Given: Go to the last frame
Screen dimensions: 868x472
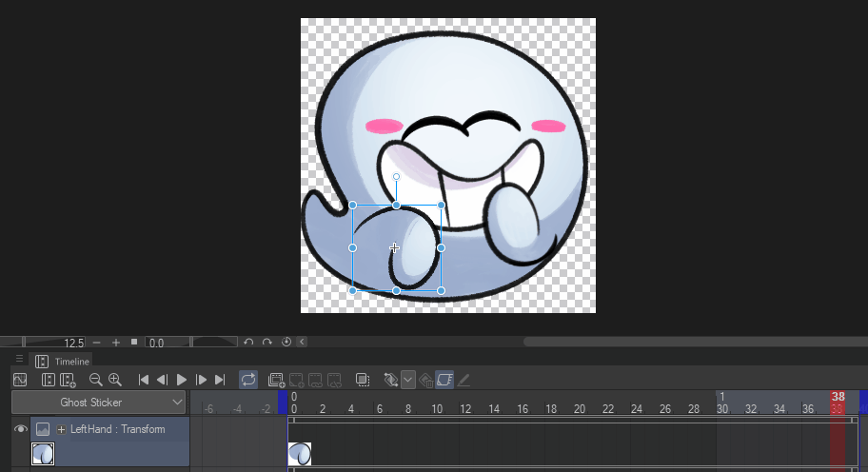Looking at the screenshot, I should pos(220,380).
